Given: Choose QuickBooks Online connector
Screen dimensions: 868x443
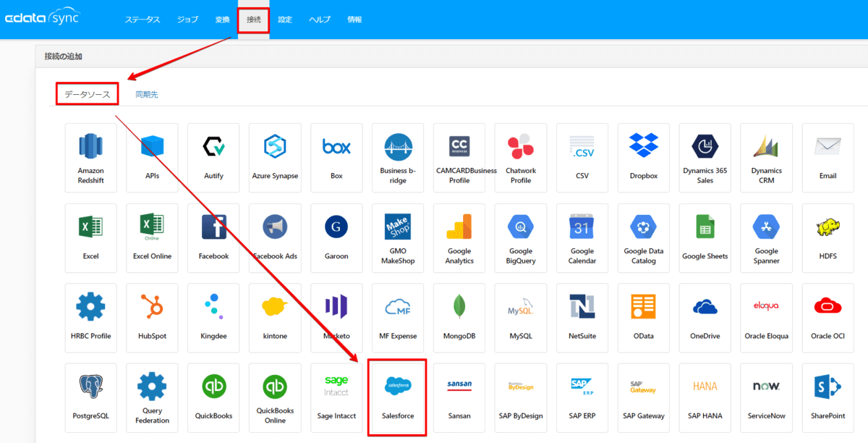Looking at the screenshot, I should coord(276,398).
